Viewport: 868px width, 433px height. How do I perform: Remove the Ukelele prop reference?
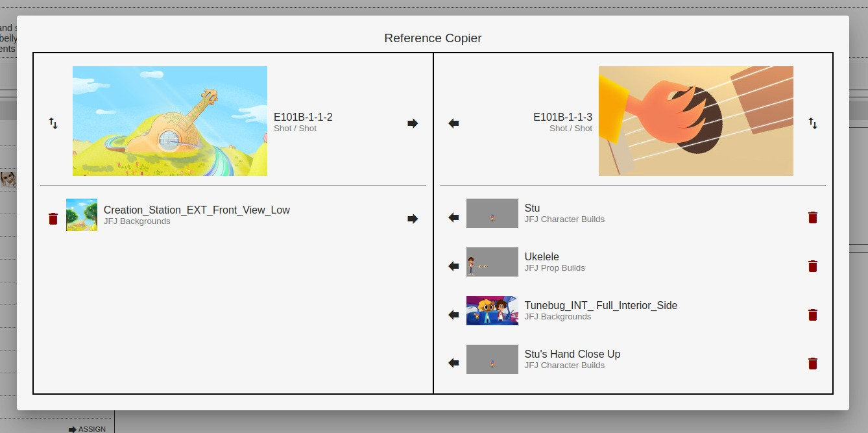click(813, 266)
